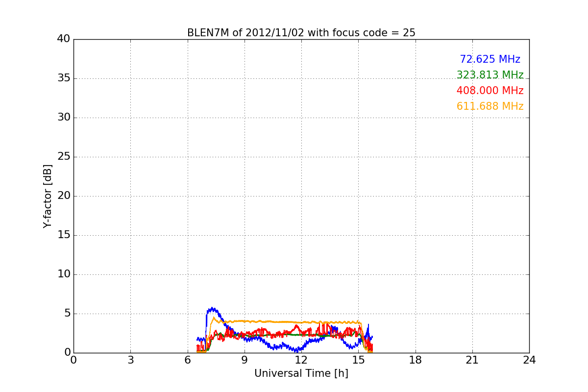Click the x-axis tick label '21'

pyautogui.click(x=472, y=360)
